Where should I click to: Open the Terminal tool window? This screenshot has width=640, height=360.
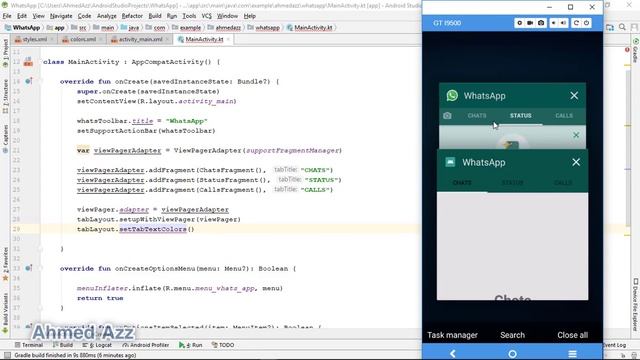click(29, 345)
